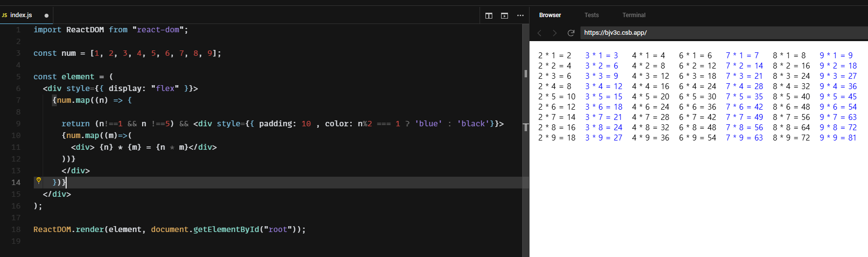The width and height of the screenshot is (868, 257).
Task: Click '7 * 7 = 49' in browser output
Action: point(745,117)
